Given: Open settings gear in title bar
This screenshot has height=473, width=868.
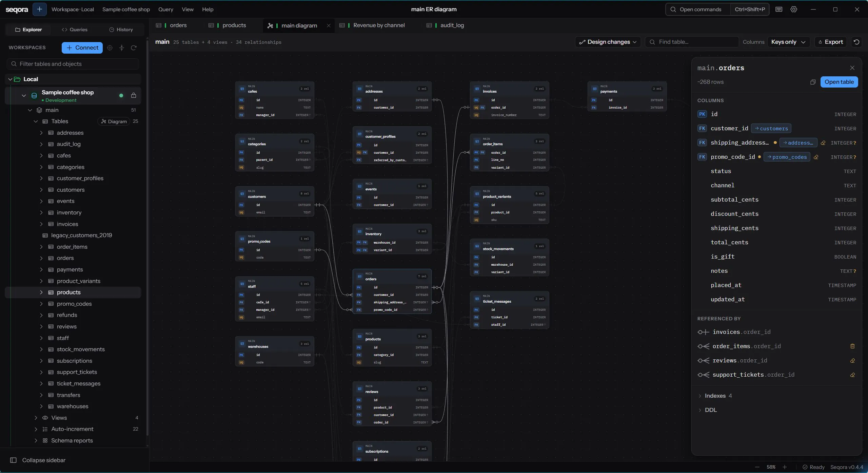Looking at the screenshot, I should tap(794, 9).
